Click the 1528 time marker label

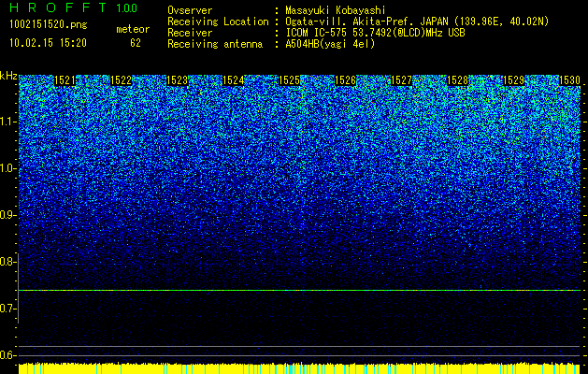pos(457,80)
